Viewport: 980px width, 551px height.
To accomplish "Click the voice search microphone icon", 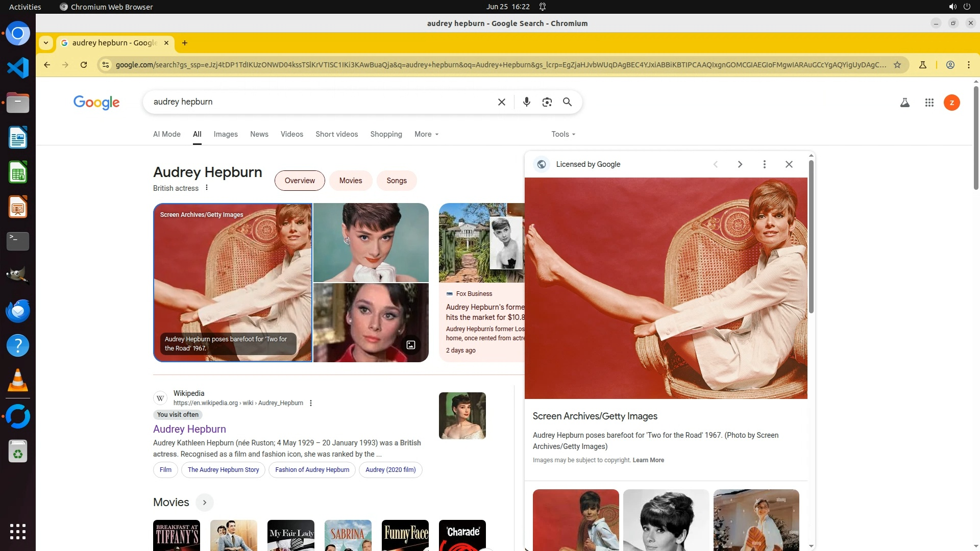I will 527,102.
